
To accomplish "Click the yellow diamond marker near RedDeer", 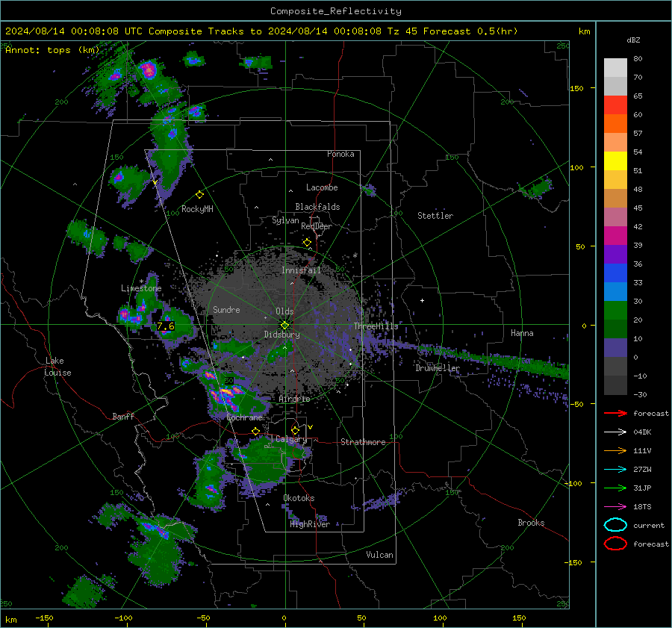I will click(307, 243).
